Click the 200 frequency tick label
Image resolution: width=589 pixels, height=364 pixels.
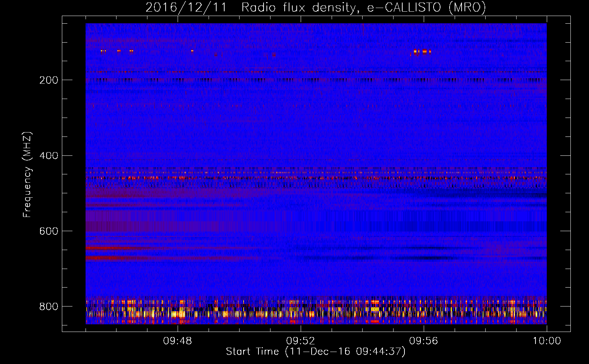pos(49,80)
